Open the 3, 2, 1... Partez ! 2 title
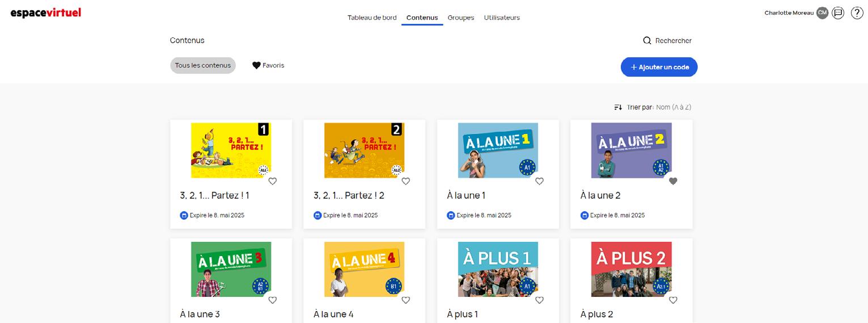The image size is (868, 323). point(349,195)
